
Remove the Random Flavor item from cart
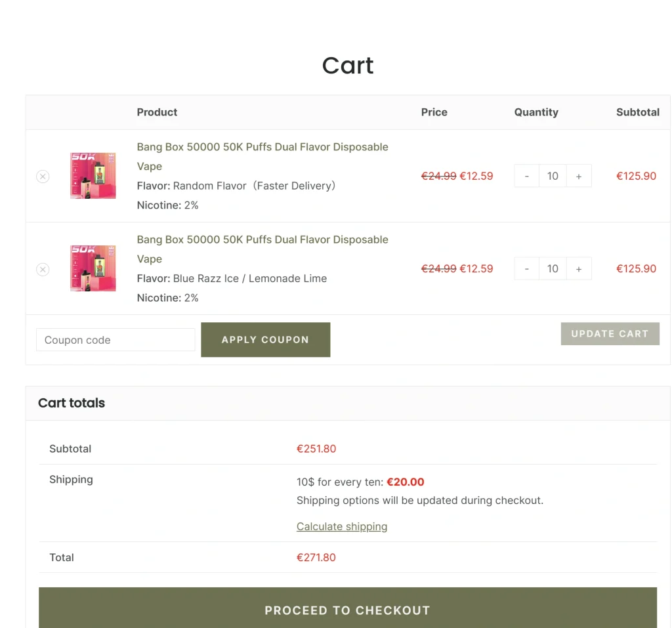(x=43, y=176)
